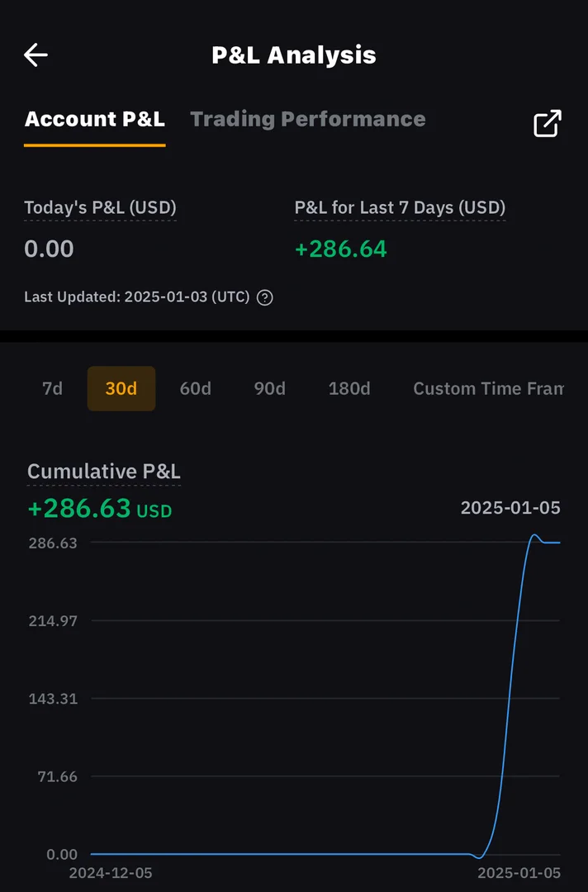The height and width of the screenshot is (892, 588).
Task: Tap the Last Updated help question icon
Action: point(265,297)
